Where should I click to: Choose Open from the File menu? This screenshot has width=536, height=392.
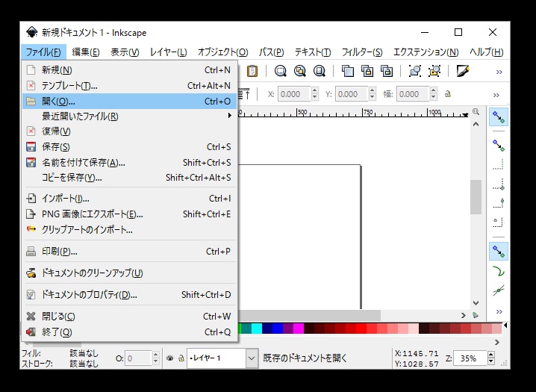130,101
